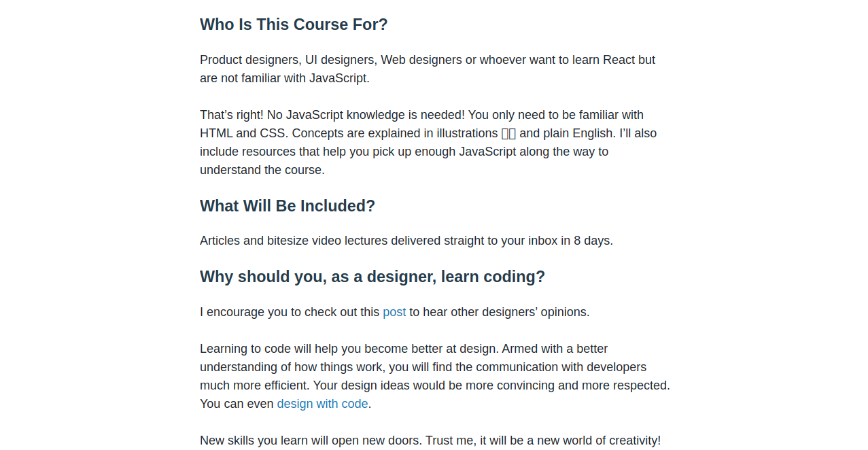The width and height of the screenshot is (868, 450).
Task: Click the text "I encourage you to check out"
Action: (x=289, y=312)
